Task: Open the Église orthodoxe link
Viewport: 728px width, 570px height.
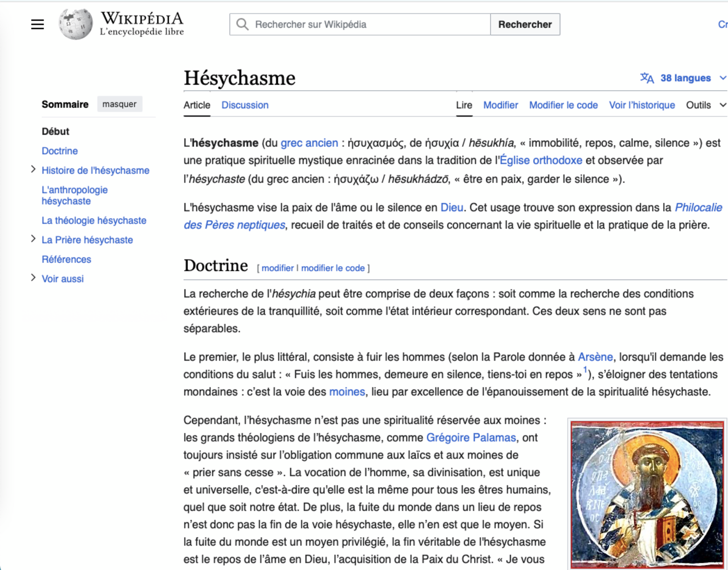Action: 541,160
